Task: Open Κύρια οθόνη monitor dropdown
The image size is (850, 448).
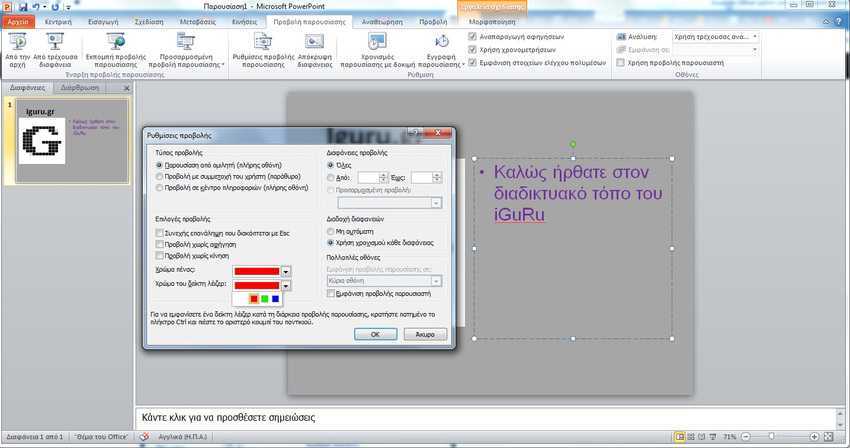Action: (436, 281)
